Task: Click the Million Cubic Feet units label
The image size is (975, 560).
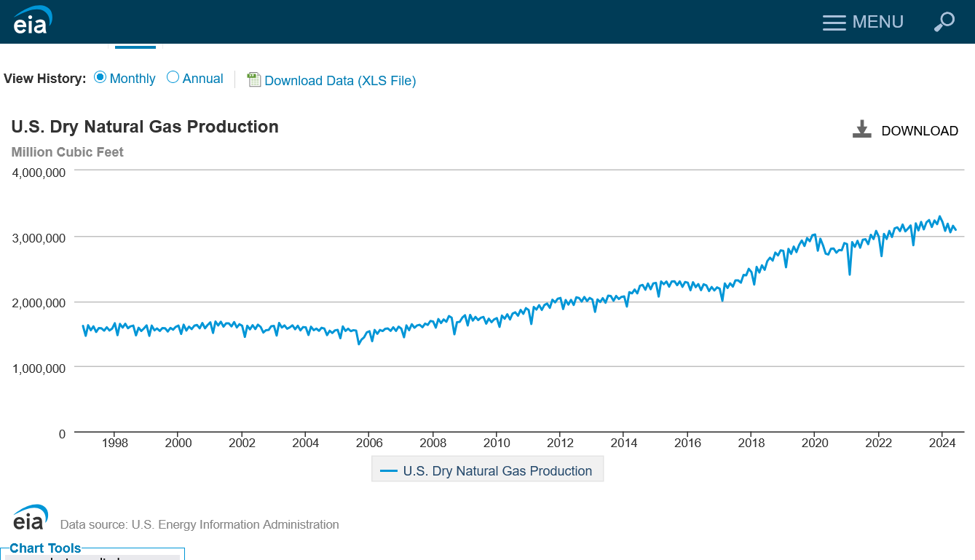Action: tap(68, 152)
